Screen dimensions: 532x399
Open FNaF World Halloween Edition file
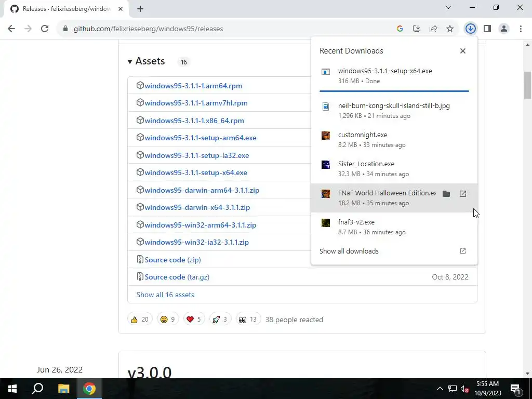pyautogui.click(x=463, y=194)
